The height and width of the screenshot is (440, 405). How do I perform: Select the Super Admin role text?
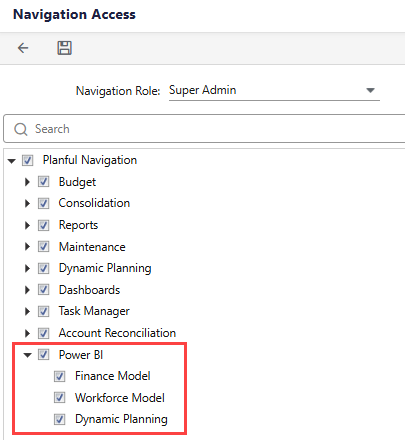(203, 90)
